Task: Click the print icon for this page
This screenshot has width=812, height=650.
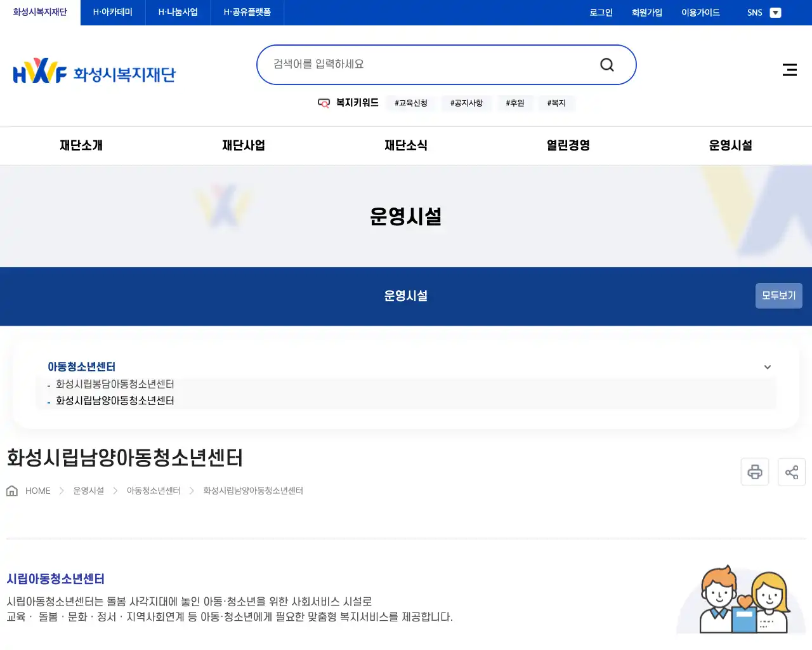Action: point(754,472)
